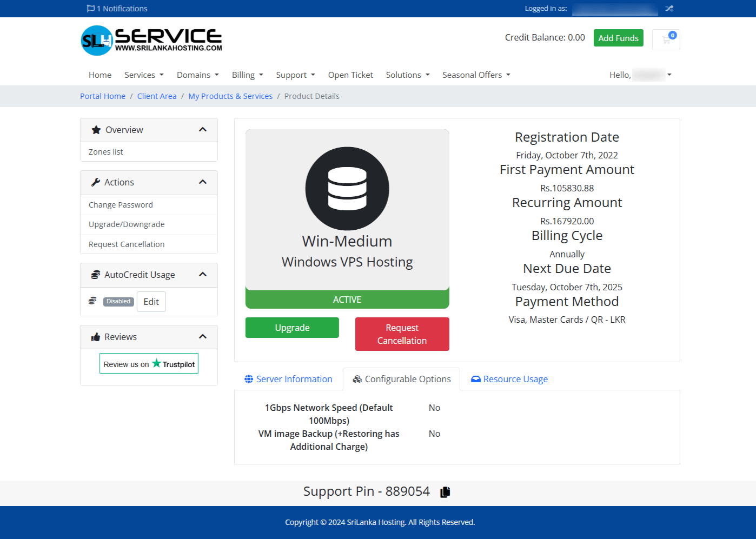Open My Products & Services breadcrumb
Image resolution: width=756 pixels, height=539 pixels.
click(x=230, y=96)
